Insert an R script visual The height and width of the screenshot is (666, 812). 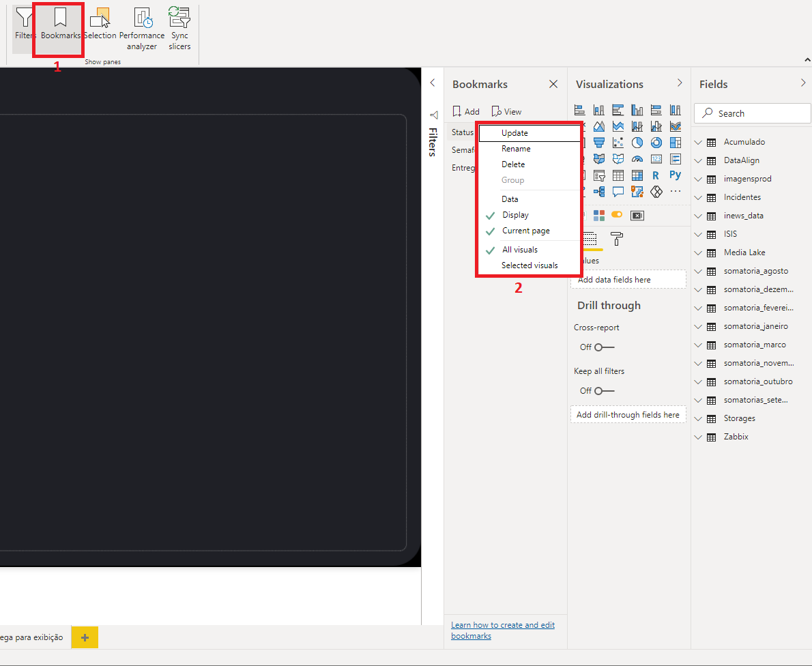pos(656,175)
